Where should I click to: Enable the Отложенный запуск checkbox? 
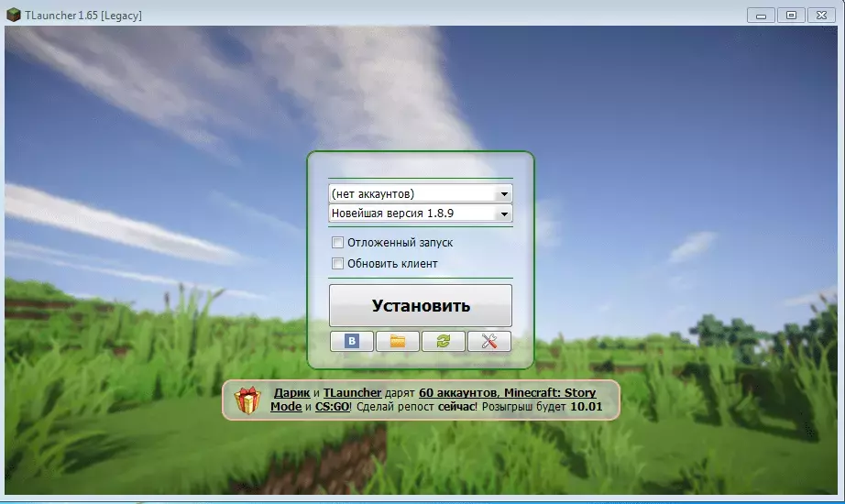(337, 243)
